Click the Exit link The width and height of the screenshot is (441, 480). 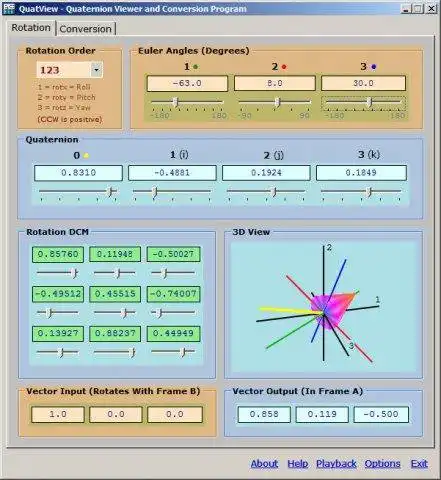point(419,464)
